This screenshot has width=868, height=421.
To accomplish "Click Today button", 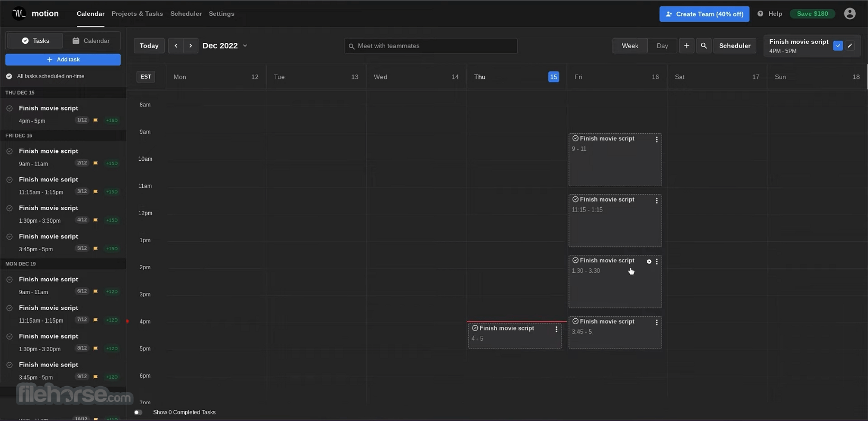I will tap(149, 46).
